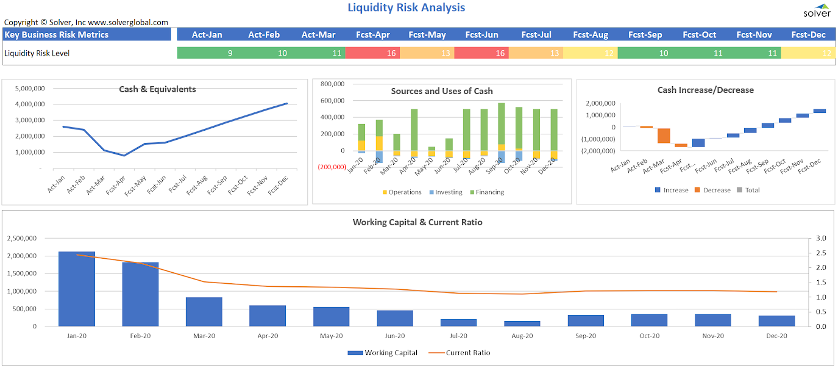Click the light blue Investing legend swatch
The height and width of the screenshot is (372, 838).
[x=431, y=192]
